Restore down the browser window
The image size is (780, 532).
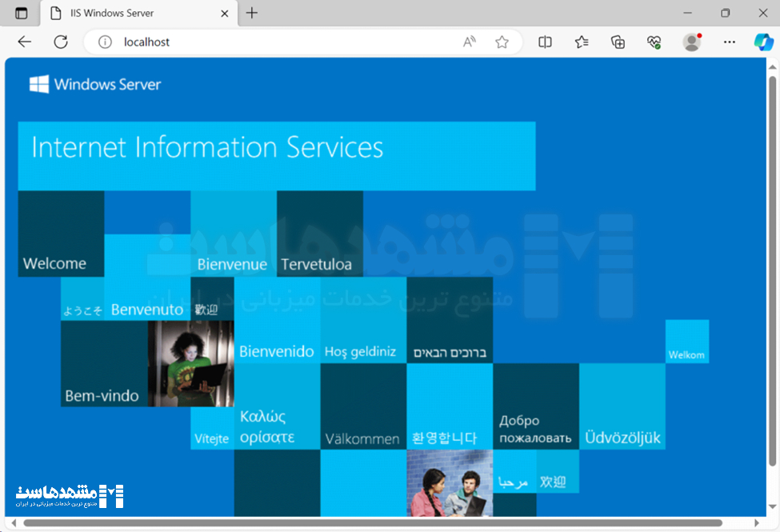tap(726, 13)
